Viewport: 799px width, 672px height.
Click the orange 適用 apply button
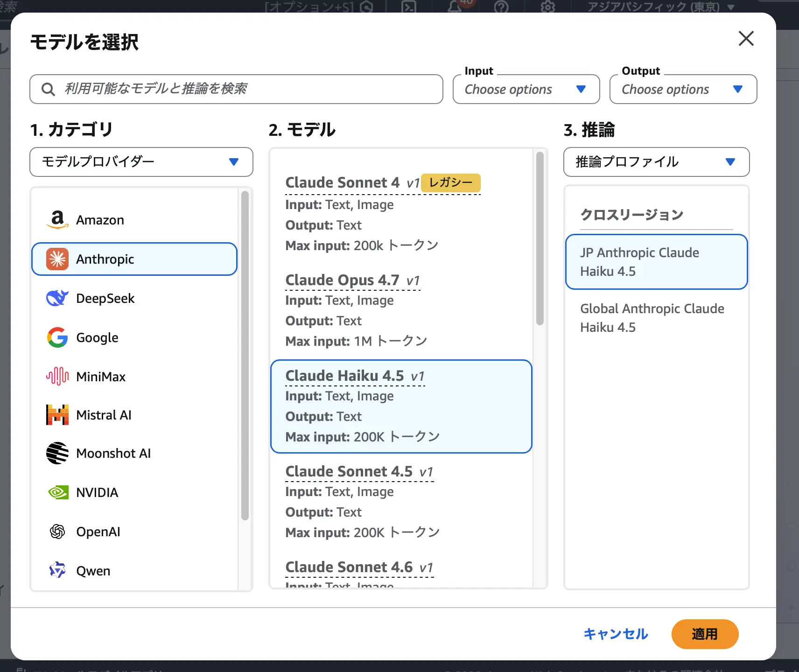[x=705, y=634]
